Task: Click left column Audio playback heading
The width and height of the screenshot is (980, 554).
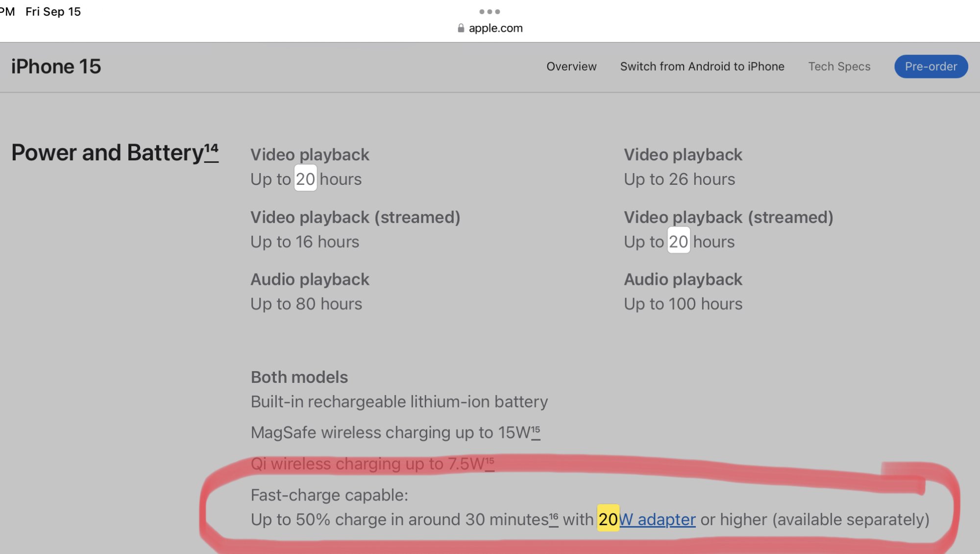Action: pyautogui.click(x=310, y=279)
